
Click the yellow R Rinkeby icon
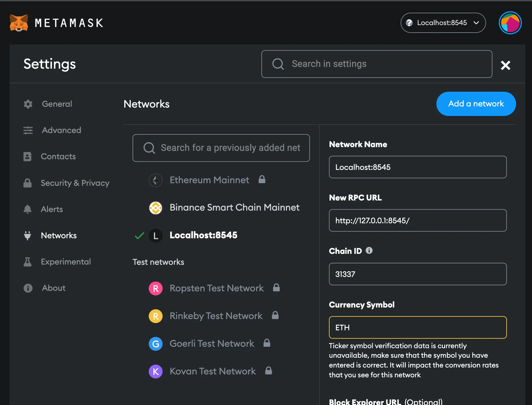(156, 316)
